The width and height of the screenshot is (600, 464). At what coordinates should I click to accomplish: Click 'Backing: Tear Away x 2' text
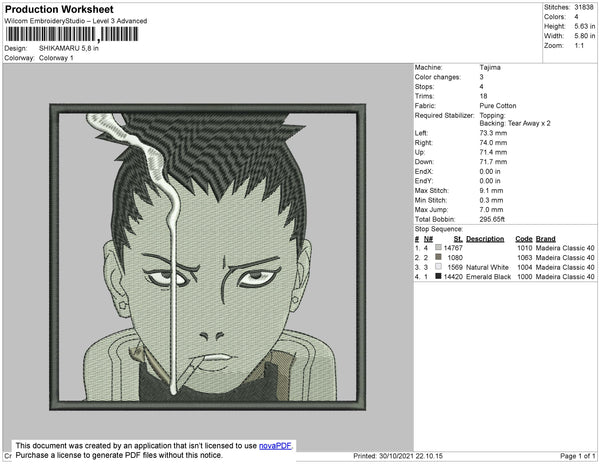(515, 123)
